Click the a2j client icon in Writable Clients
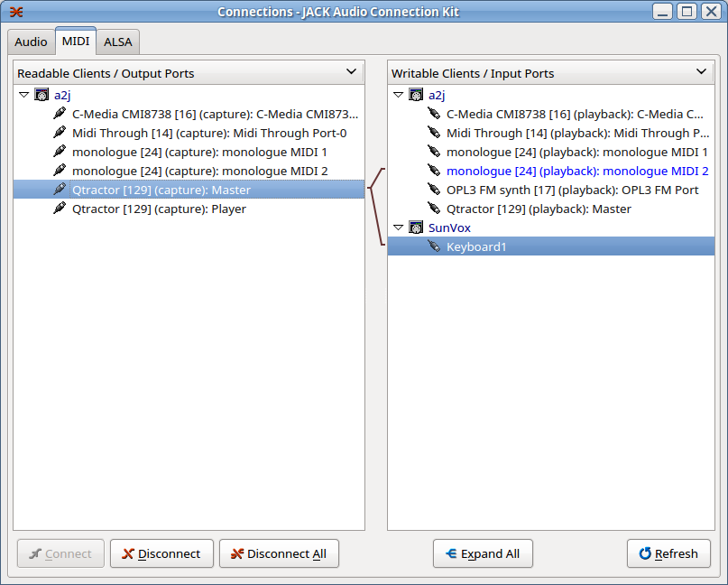 (x=416, y=95)
